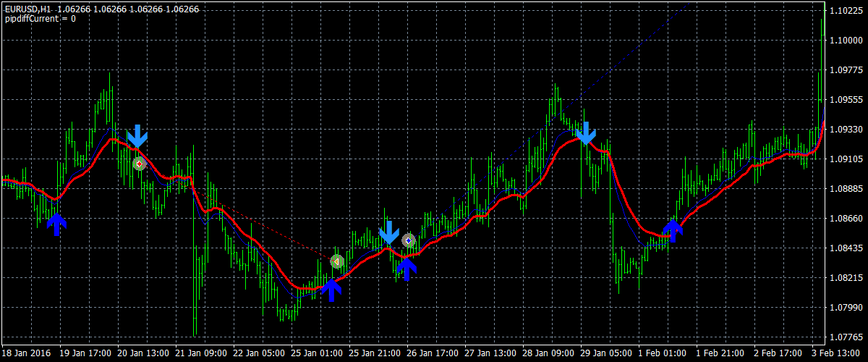
Task: Select the blue up arrow above 19 Jan 17:00
Action: (56, 224)
